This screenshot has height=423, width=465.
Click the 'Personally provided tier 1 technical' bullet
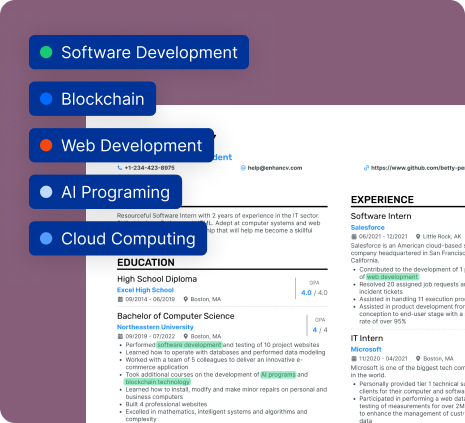[x=412, y=387]
